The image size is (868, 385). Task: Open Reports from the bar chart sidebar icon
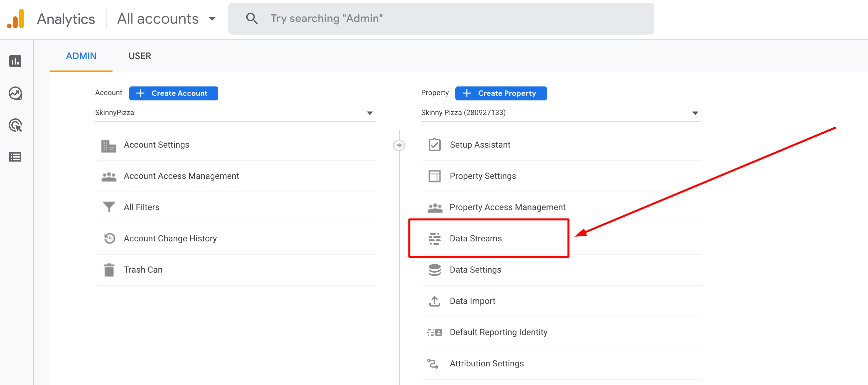pyautogui.click(x=15, y=61)
